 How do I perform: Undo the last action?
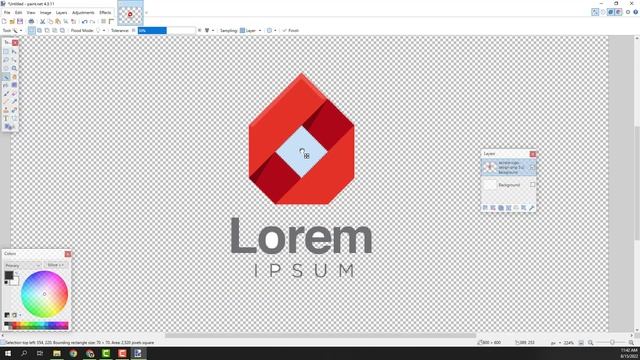coord(84,21)
